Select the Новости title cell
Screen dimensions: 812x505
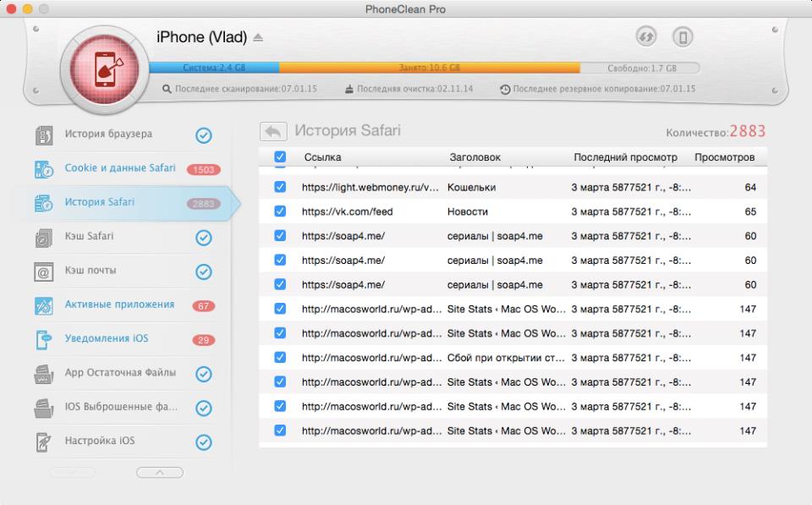[x=468, y=211]
